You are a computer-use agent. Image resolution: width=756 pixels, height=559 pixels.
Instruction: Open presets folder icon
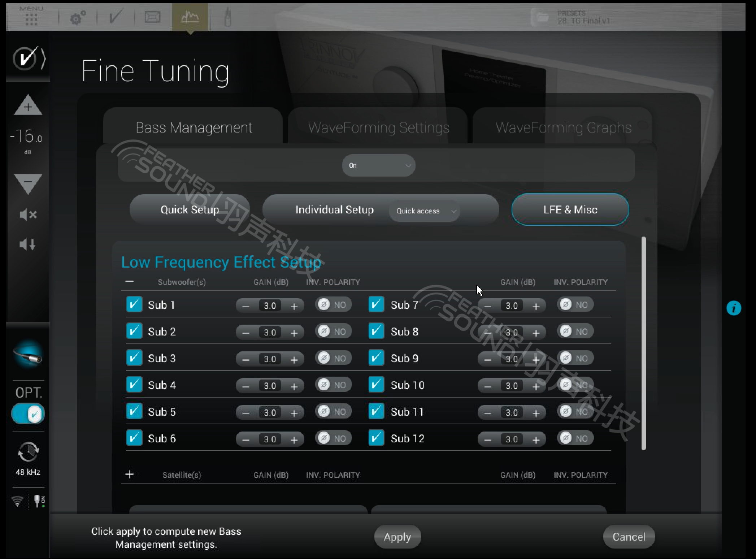click(542, 17)
